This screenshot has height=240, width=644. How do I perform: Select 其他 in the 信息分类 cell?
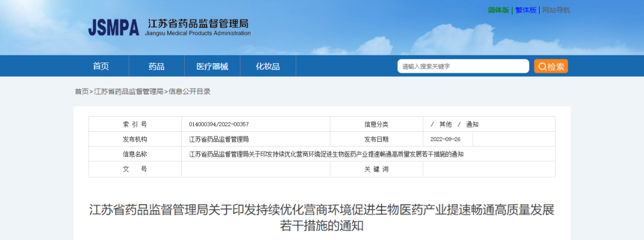pyautogui.click(x=445, y=124)
